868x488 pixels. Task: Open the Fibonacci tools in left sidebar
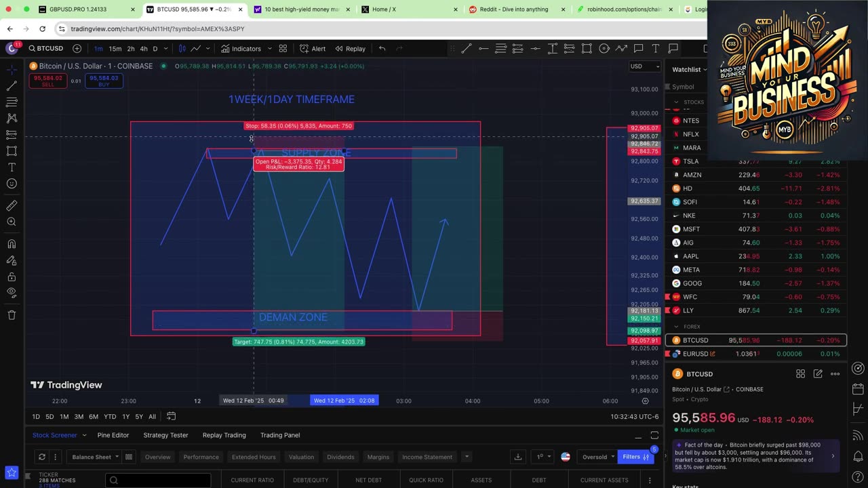tap(12, 102)
